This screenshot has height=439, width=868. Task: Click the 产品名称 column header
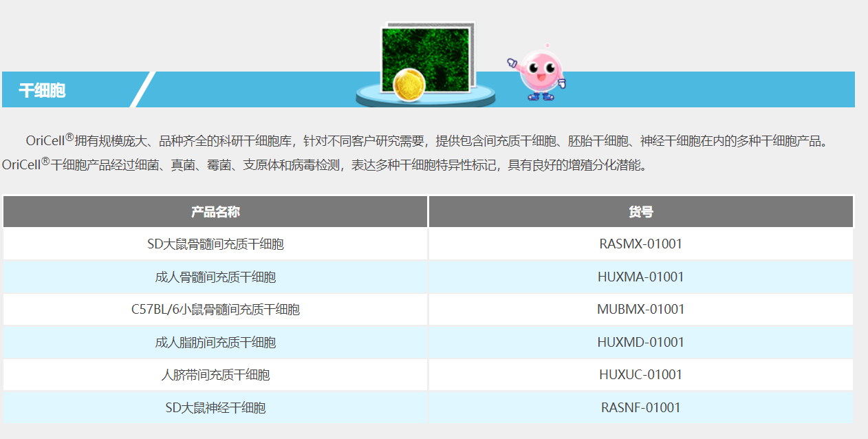(215, 212)
